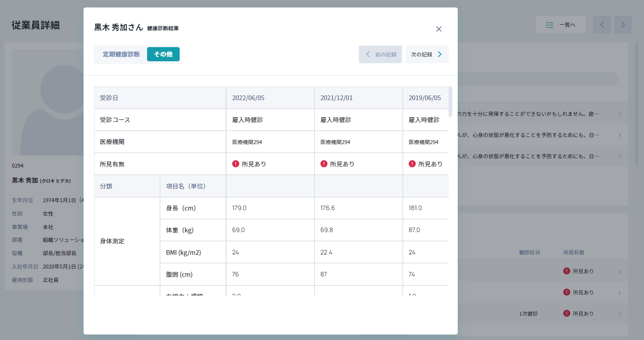Open chevron of the 1次健診 row

620,314
